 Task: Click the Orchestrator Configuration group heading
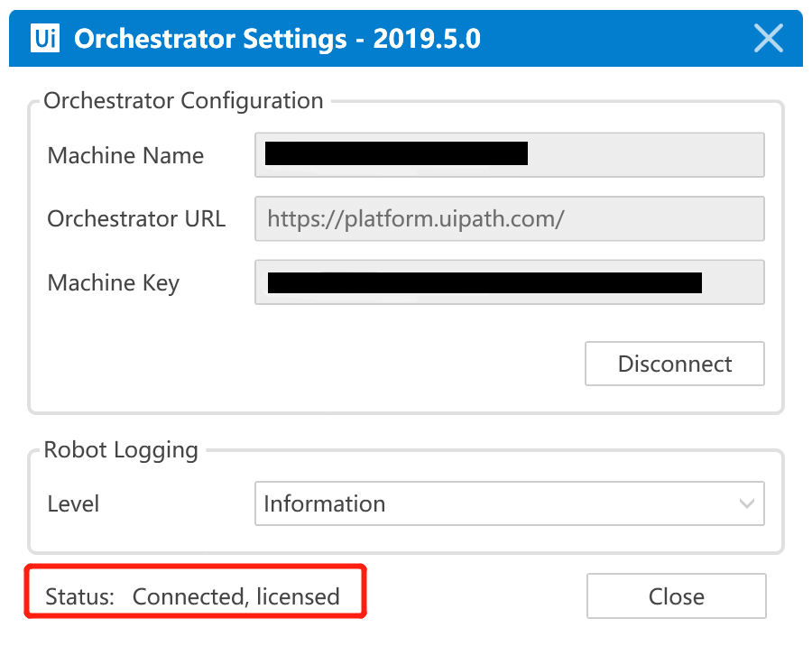pos(183,100)
